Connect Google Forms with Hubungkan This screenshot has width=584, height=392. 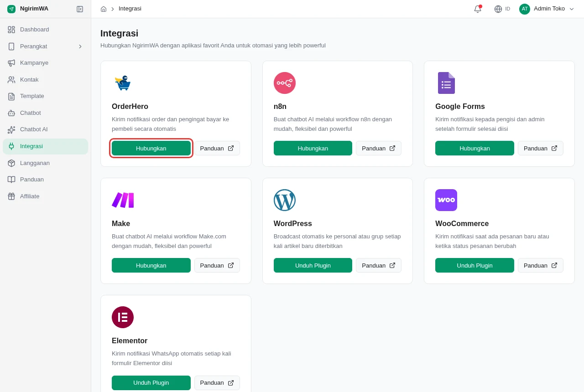474,148
